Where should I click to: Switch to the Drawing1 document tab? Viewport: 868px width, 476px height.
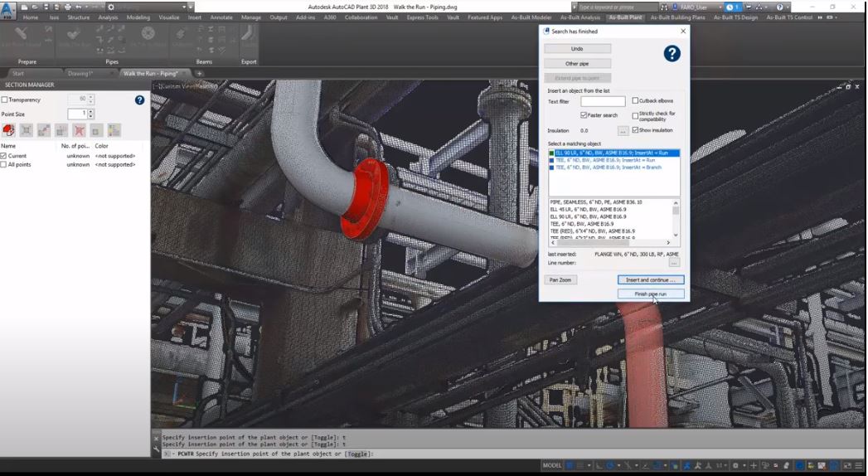[x=80, y=73]
